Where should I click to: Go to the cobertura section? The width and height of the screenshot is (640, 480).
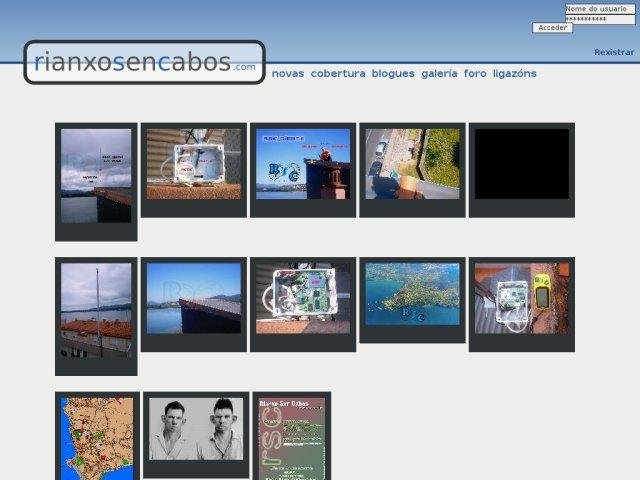pyautogui.click(x=338, y=73)
